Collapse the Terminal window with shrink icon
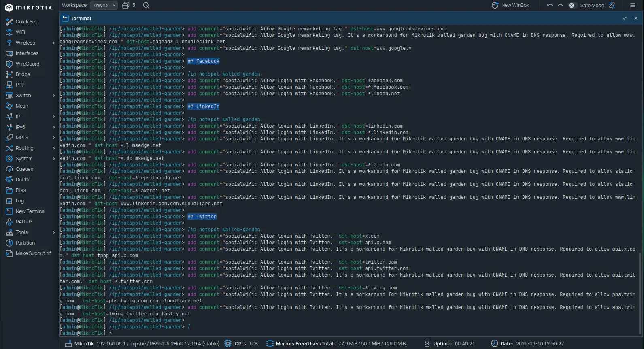The width and height of the screenshot is (644, 349). point(625,18)
